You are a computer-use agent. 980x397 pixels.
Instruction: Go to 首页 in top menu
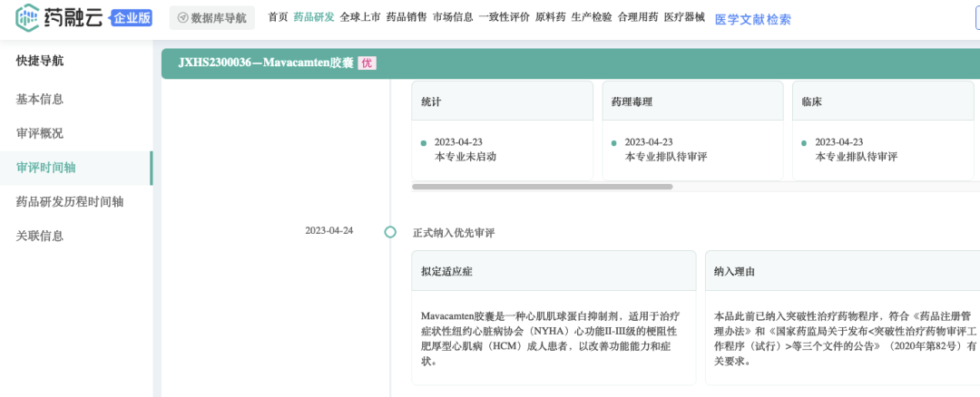(278, 17)
